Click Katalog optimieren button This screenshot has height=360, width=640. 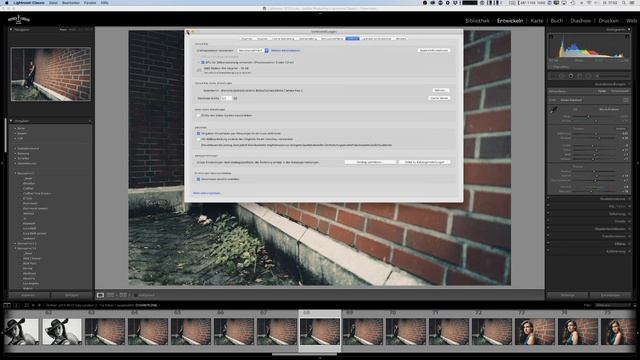tap(370, 162)
